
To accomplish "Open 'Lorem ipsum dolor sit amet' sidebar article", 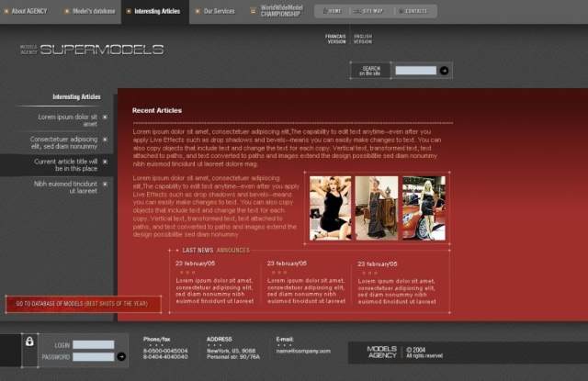I will coord(67,120).
